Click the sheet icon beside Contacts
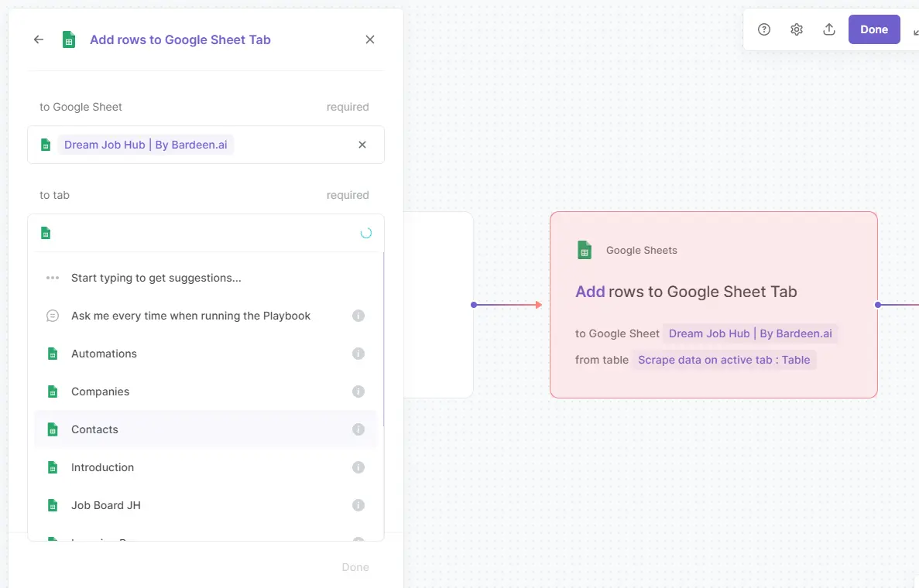This screenshot has width=919, height=588. 53,429
